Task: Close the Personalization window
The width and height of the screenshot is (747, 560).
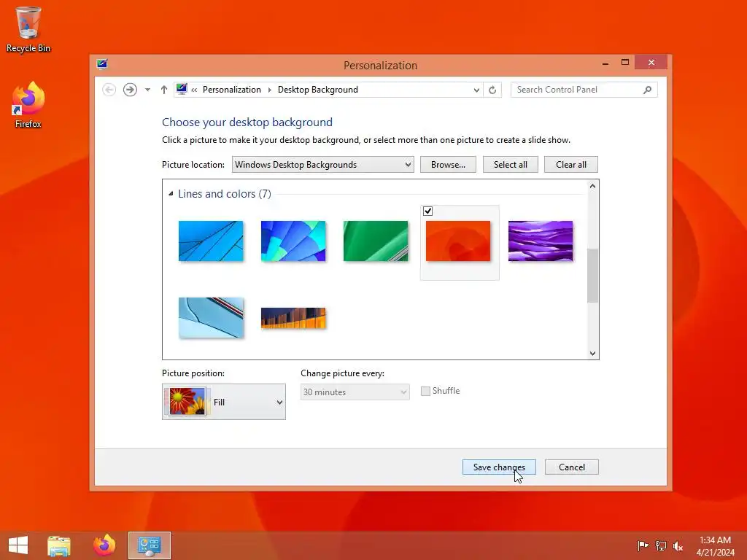Action: (x=651, y=63)
